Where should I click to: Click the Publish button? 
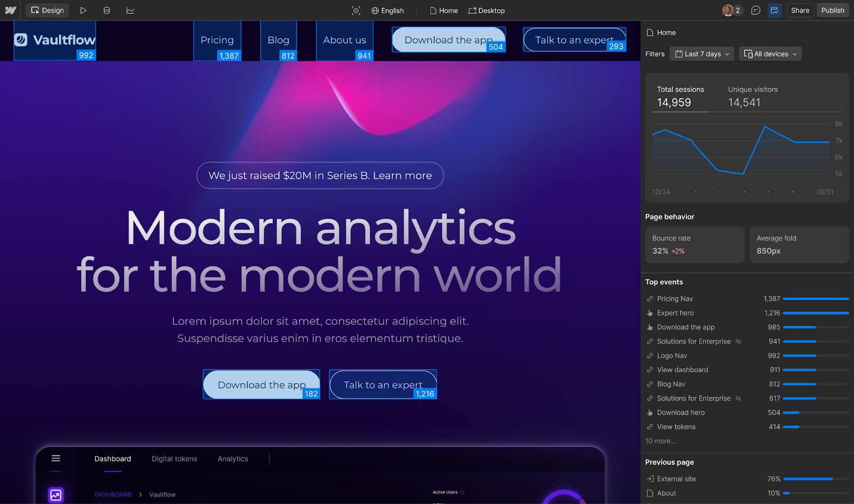tap(833, 10)
